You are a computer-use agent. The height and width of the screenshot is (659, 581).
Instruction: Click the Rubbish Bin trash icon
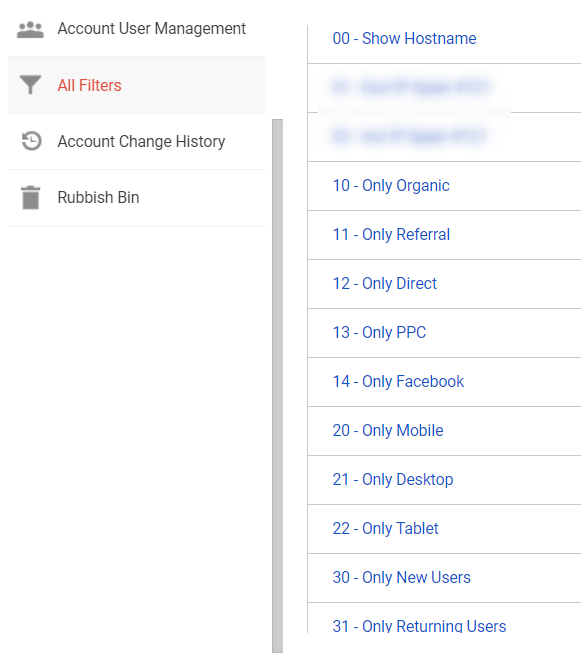(x=31, y=198)
